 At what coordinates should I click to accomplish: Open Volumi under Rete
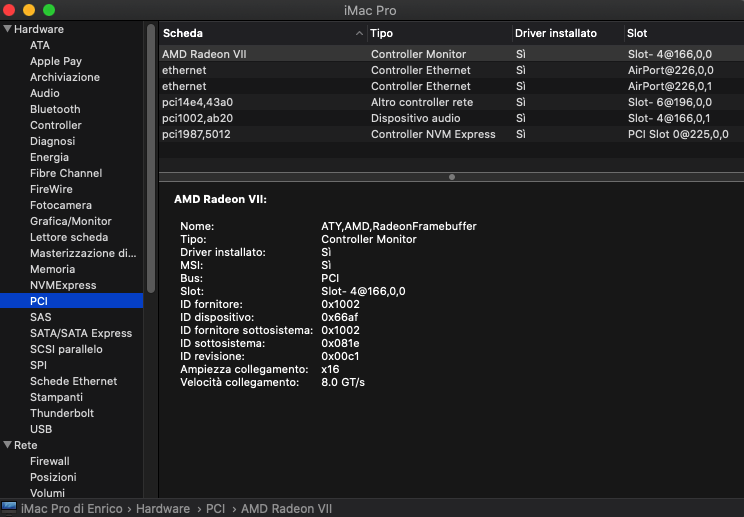pyautogui.click(x=47, y=493)
